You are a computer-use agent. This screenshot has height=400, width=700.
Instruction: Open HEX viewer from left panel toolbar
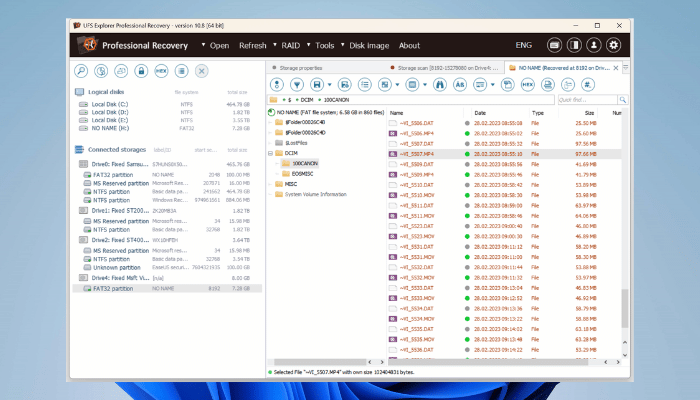pos(161,71)
